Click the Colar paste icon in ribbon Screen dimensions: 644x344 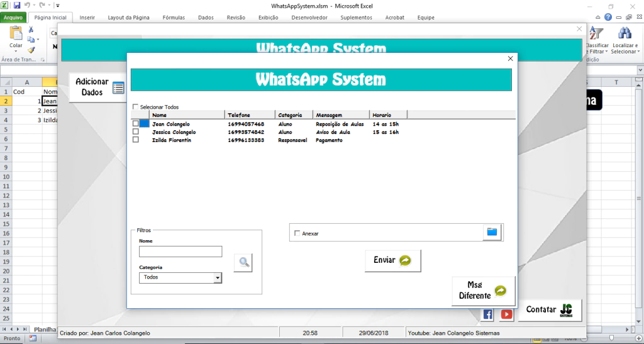pyautogui.click(x=16, y=36)
